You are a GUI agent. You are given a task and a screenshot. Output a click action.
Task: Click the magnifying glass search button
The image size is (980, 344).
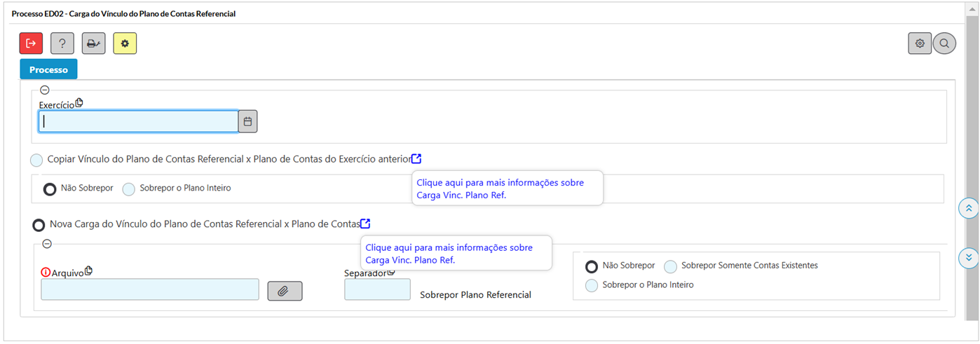pos(944,43)
